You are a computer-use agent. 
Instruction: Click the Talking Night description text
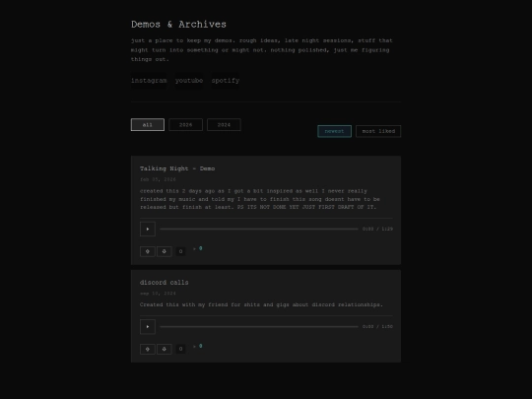(260, 199)
